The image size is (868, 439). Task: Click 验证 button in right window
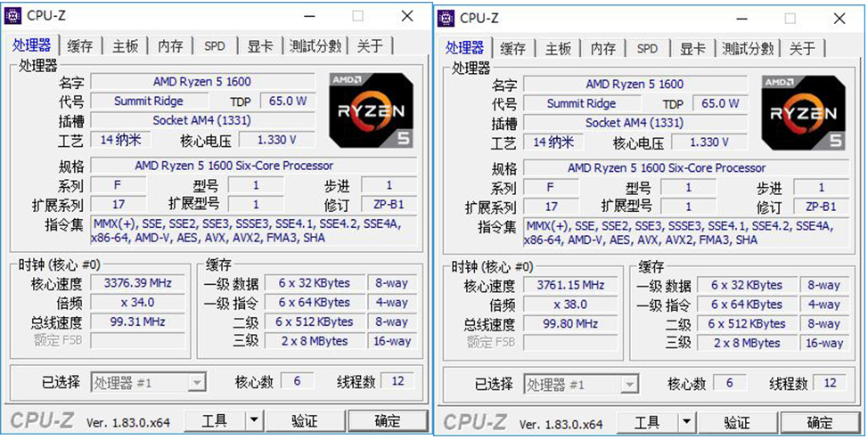pyautogui.click(x=737, y=423)
